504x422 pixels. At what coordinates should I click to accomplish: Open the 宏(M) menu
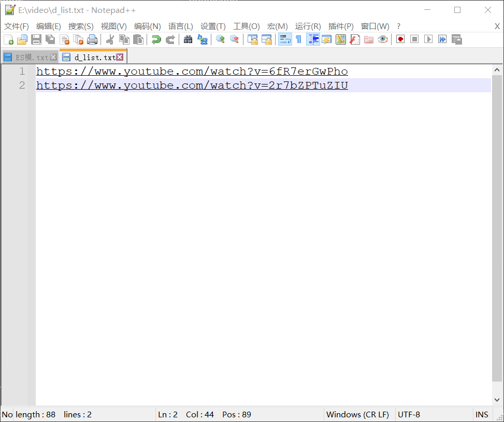click(x=278, y=26)
